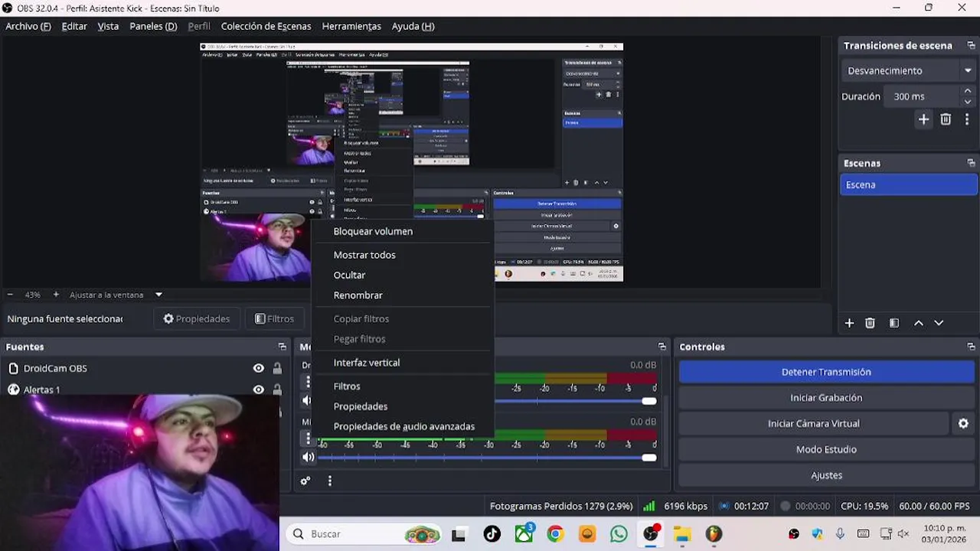Add a new scene transition with plus icon

pos(923,119)
